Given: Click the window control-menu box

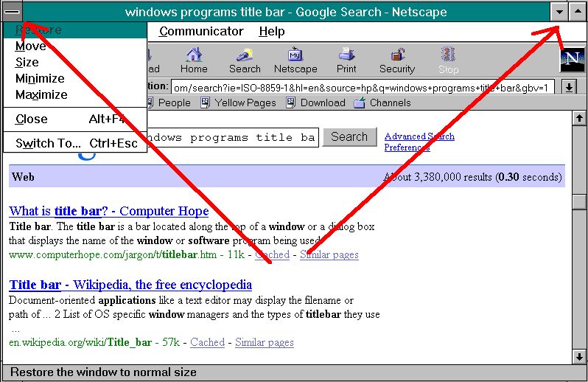Looking at the screenshot, I should [x=13, y=12].
